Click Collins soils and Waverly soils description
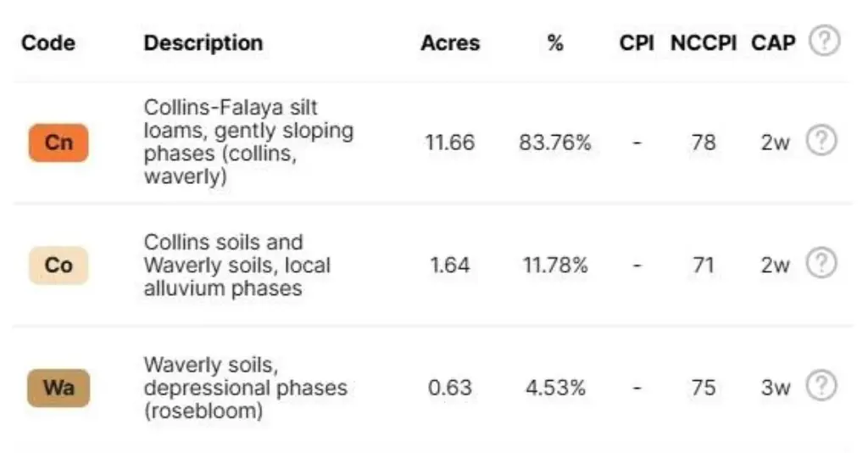This screenshot has height=453, width=868. [236, 265]
